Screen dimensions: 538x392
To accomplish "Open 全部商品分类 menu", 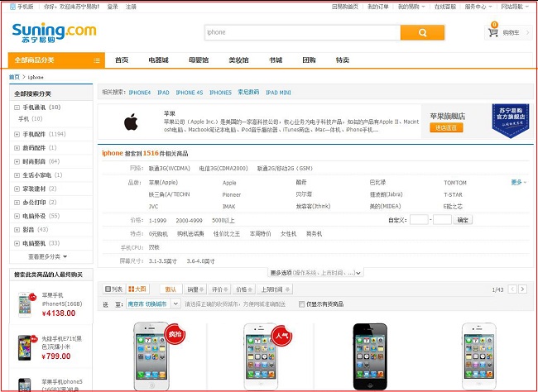I will 56,60.
